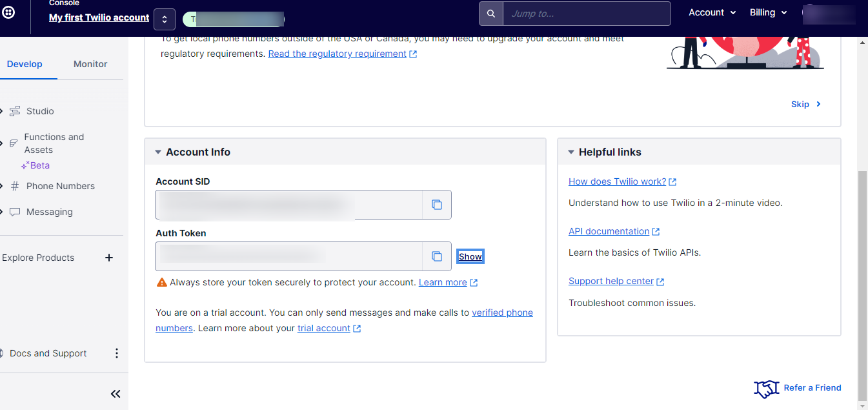This screenshot has height=410, width=868.
Task: Open the Account menu
Action: (712, 13)
